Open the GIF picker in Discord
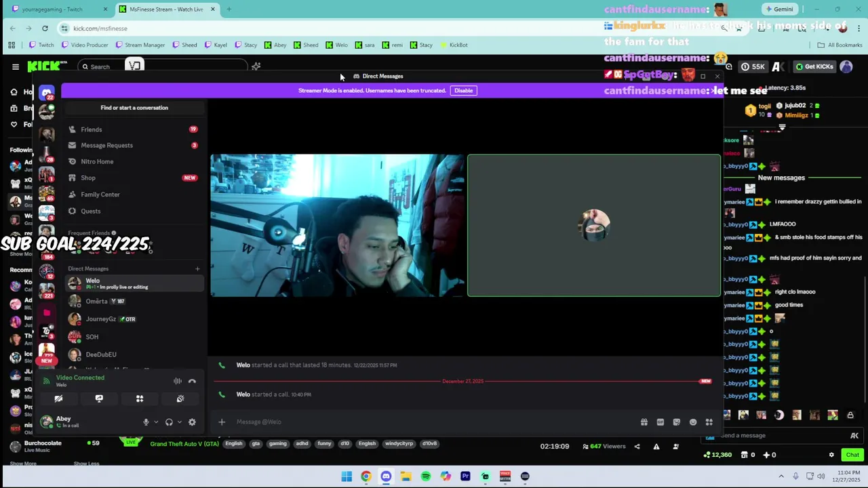This screenshot has height=488, width=868. pyautogui.click(x=660, y=422)
